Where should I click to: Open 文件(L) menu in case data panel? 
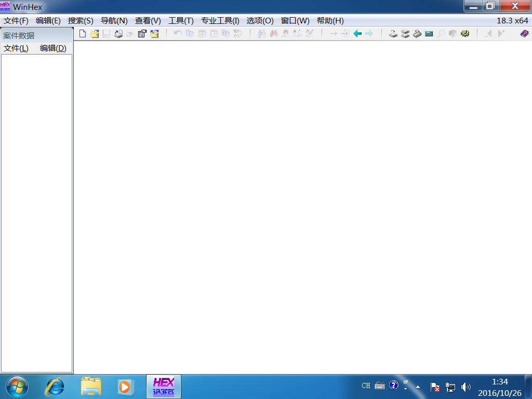[16, 48]
